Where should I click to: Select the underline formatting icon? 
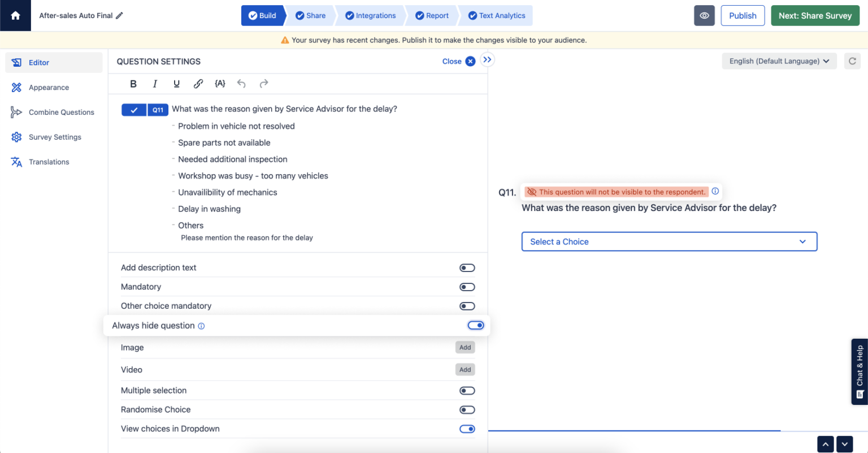tap(176, 83)
